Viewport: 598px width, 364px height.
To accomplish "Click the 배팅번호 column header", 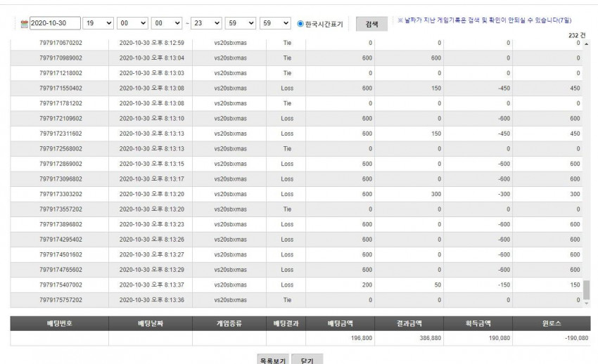I will pos(60,323).
